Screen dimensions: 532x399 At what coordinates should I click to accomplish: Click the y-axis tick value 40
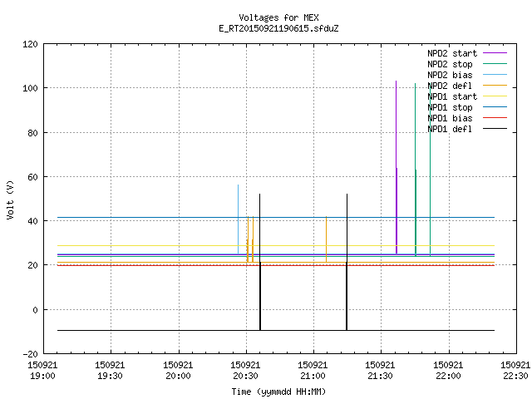point(33,222)
